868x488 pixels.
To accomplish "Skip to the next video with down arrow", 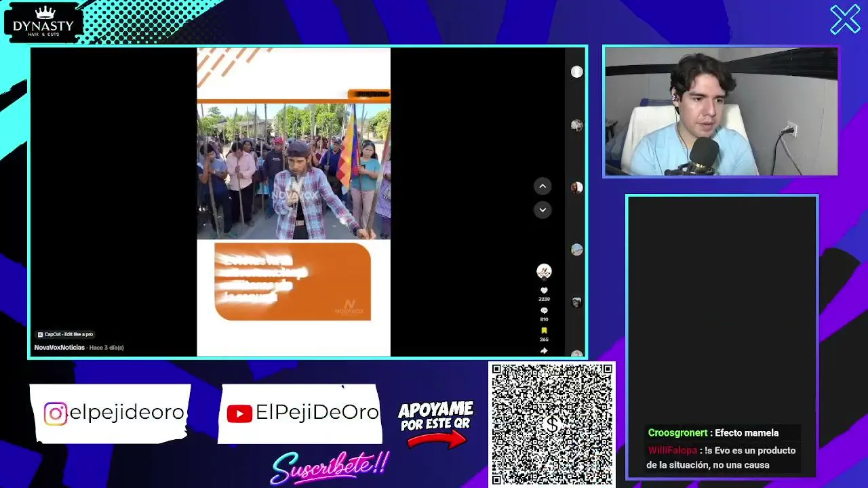I will (x=542, y=210).
